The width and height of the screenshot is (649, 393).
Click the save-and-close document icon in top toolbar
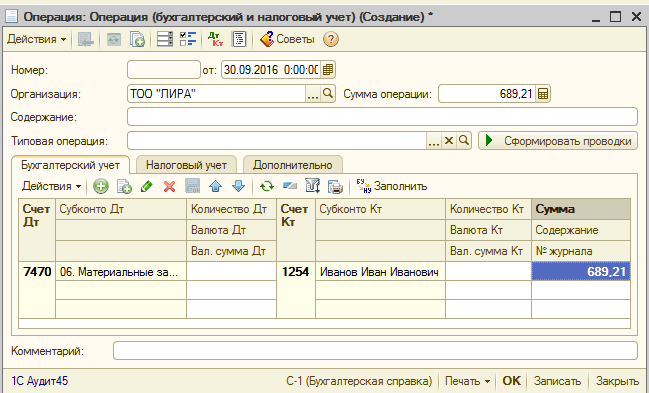coord(86,39)
